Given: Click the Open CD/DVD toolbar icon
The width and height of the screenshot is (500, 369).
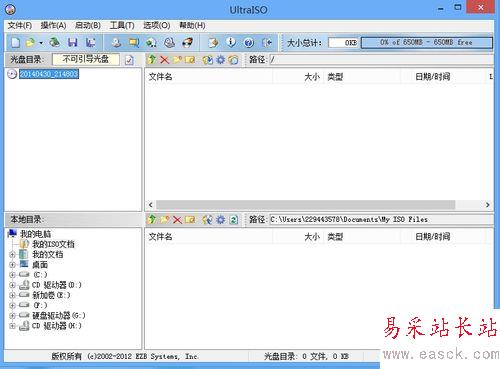Looking at the screenshot, I should (x=55, y=42).
